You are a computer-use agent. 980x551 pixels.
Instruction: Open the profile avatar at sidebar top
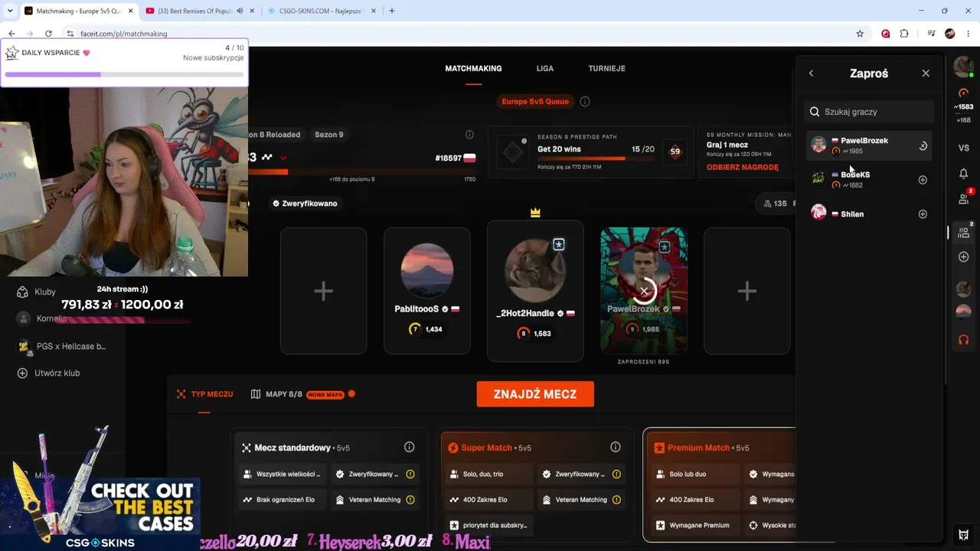pos(963,67)
